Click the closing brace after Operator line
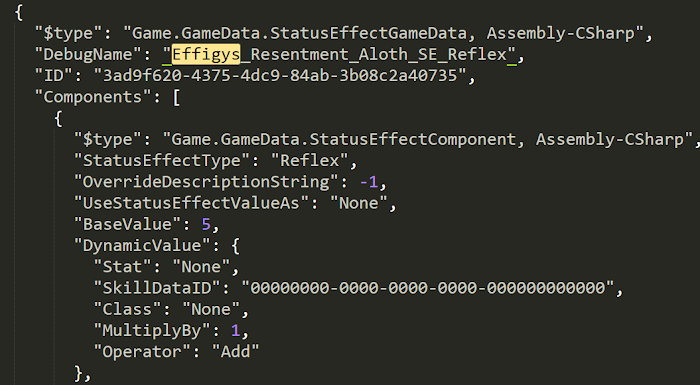Image resolution: width=700 pixels, height=385 pixels. (x=78, y=373)
